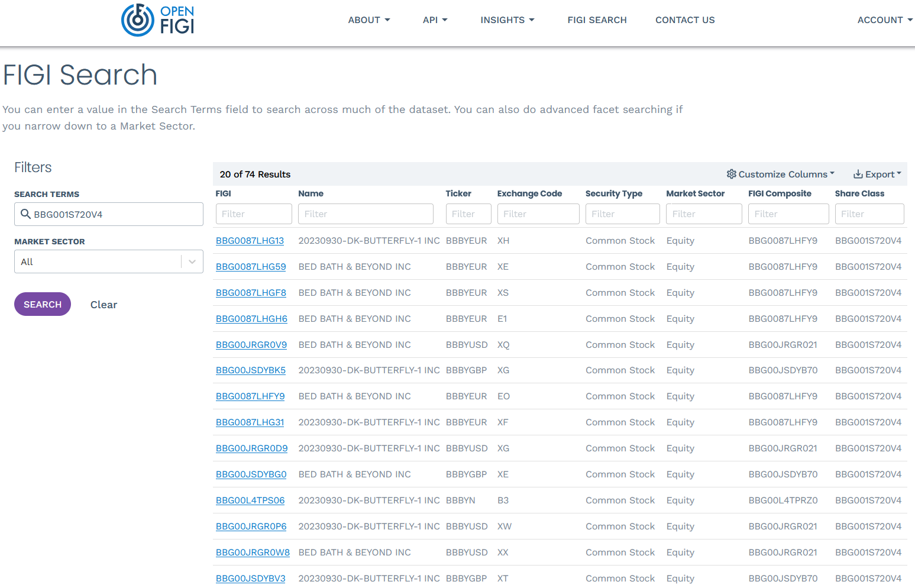Open FIGI link BBG0087LHG59
The image size is (915, 588).
[x=251, y=267]
